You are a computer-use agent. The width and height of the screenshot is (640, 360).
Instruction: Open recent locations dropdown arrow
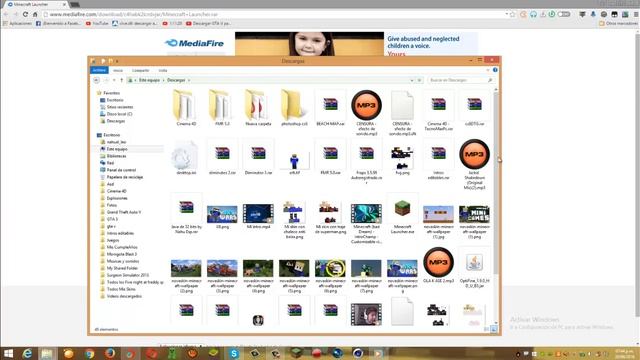(114, 80)
